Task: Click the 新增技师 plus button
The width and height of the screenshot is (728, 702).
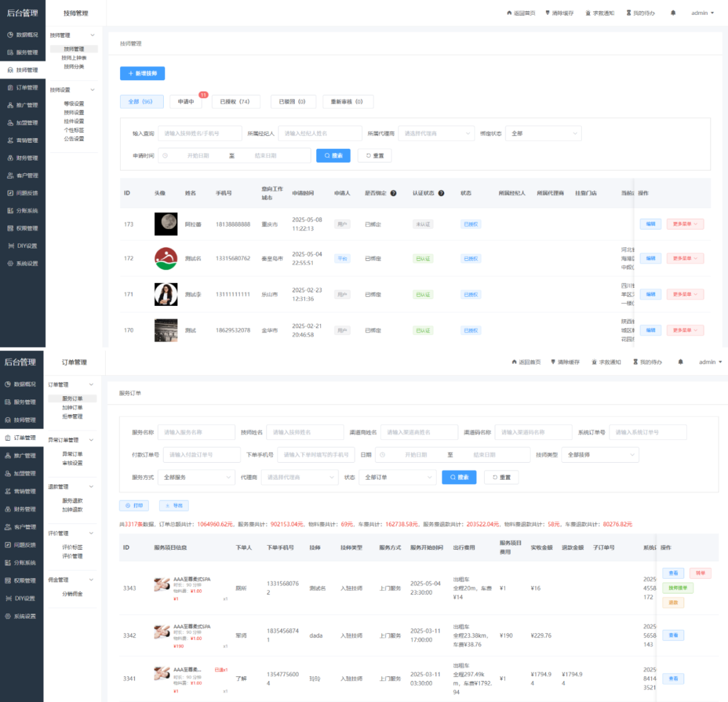Action: click(x=142, y=73)
